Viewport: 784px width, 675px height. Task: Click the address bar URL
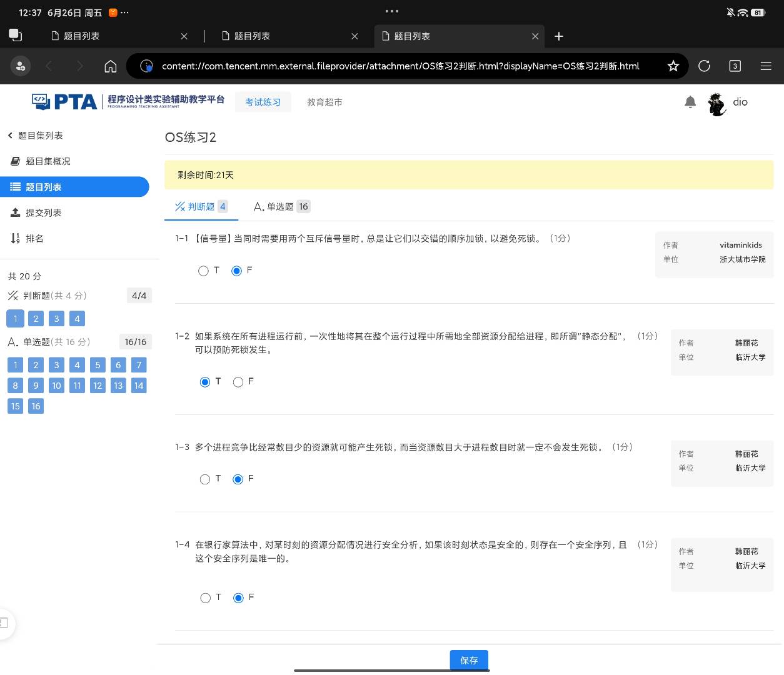[400, 66]
